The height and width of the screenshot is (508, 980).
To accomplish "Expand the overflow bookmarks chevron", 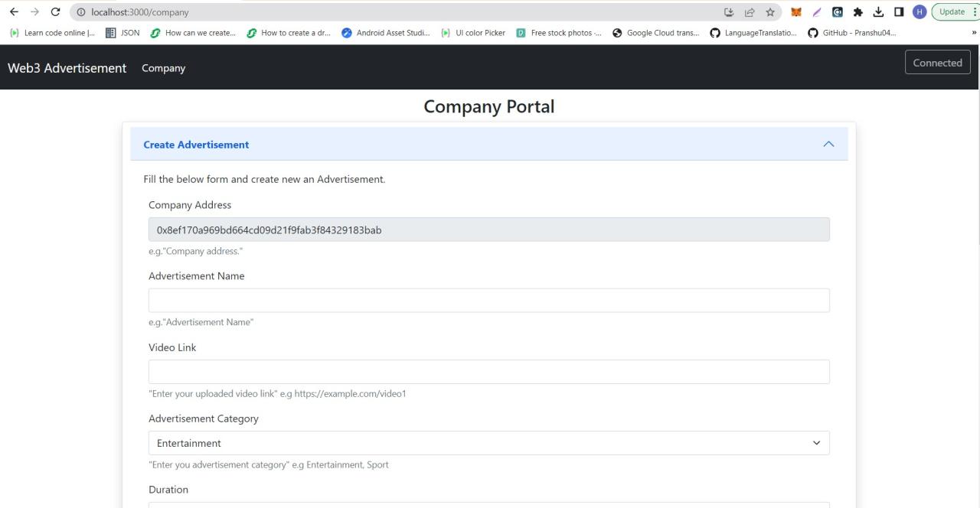I will coord(974,32).
